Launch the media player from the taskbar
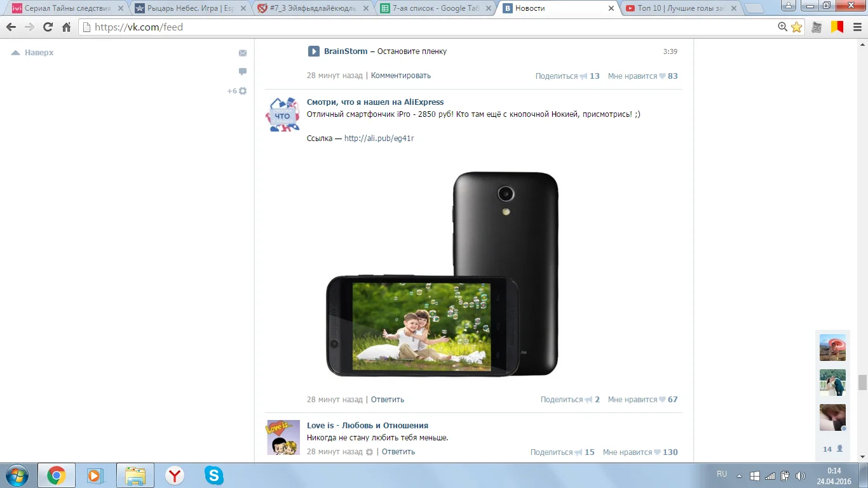 [95, 475]
